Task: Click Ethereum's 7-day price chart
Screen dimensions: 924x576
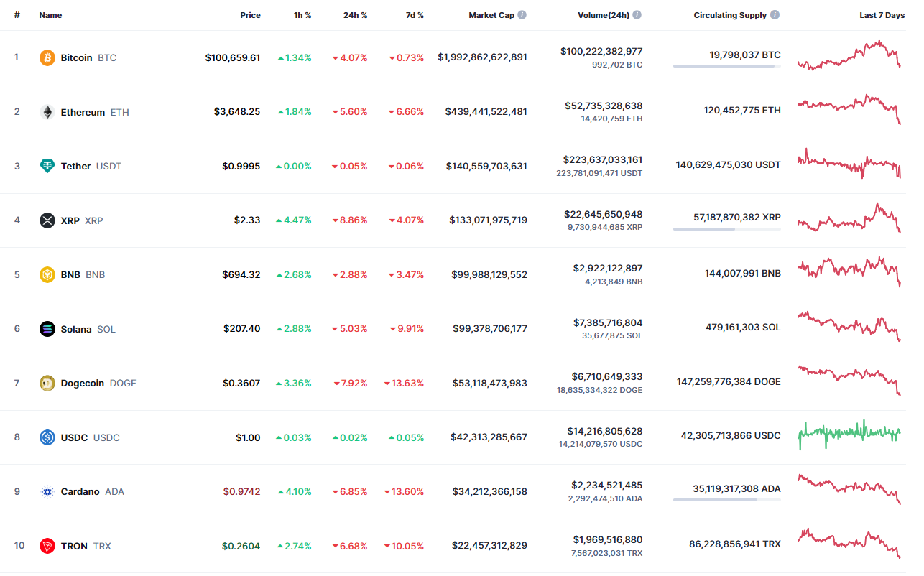Action: [x=849, y=109]
